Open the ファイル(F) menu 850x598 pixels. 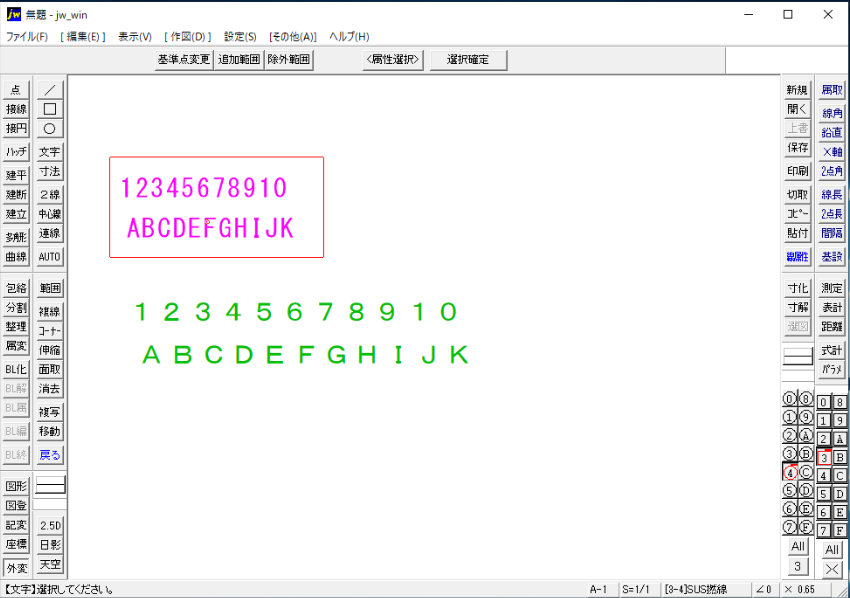coord(27,36)
